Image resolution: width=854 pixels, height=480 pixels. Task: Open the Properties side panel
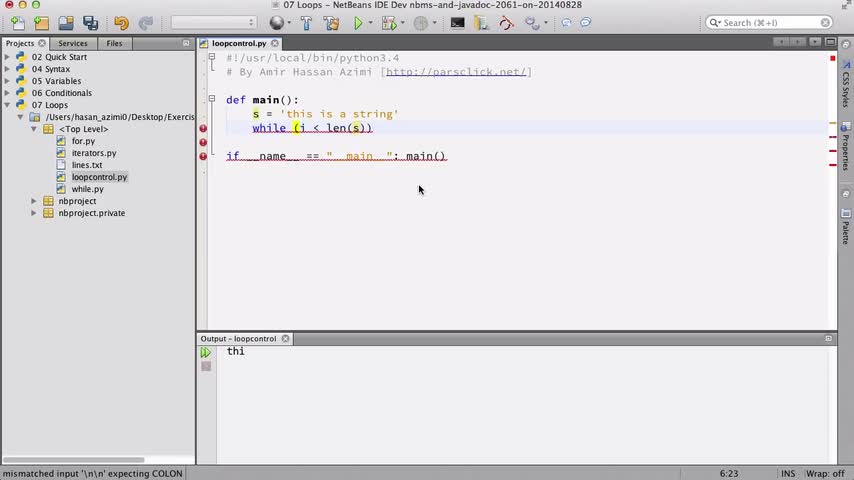pos(846,146)
